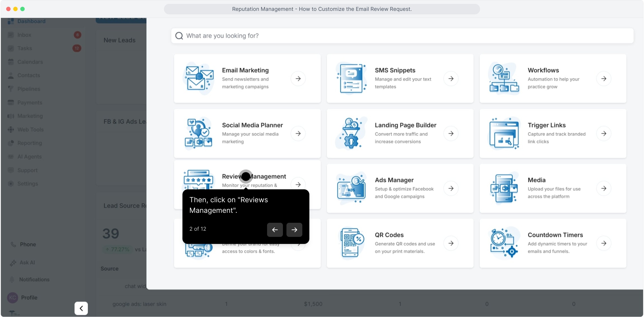Click the SMS Snippets title
The width and height of the screenshot is (644, 317).
pyautogui.click(x=395, y=70)
